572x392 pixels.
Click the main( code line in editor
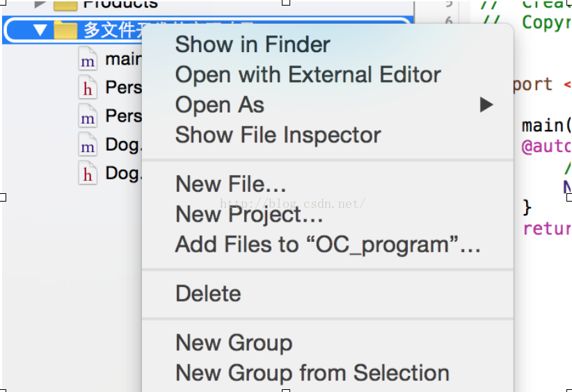(546, 126)
